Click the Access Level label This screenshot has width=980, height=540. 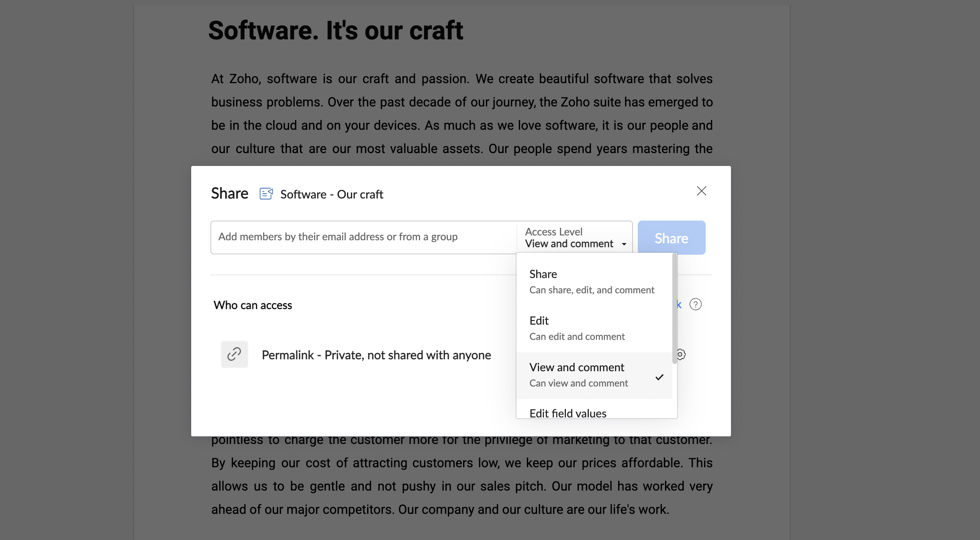pyautogui.click(x=553, y=231)
